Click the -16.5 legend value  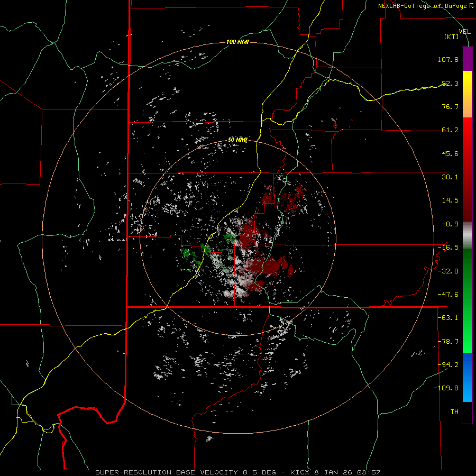coord(448,248)
